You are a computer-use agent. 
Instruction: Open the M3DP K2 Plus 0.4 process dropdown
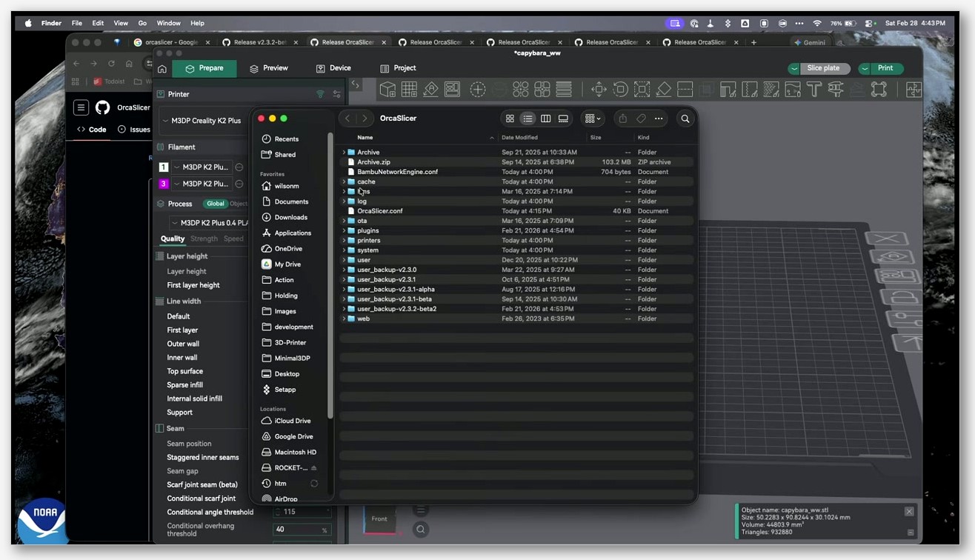(209, 223)
